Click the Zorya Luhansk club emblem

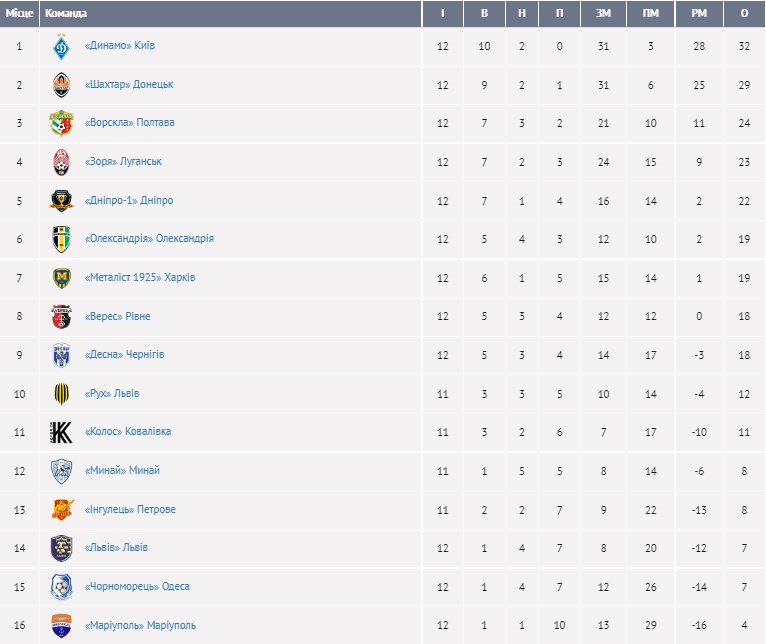pyautogui.click(x=62, y=162)
